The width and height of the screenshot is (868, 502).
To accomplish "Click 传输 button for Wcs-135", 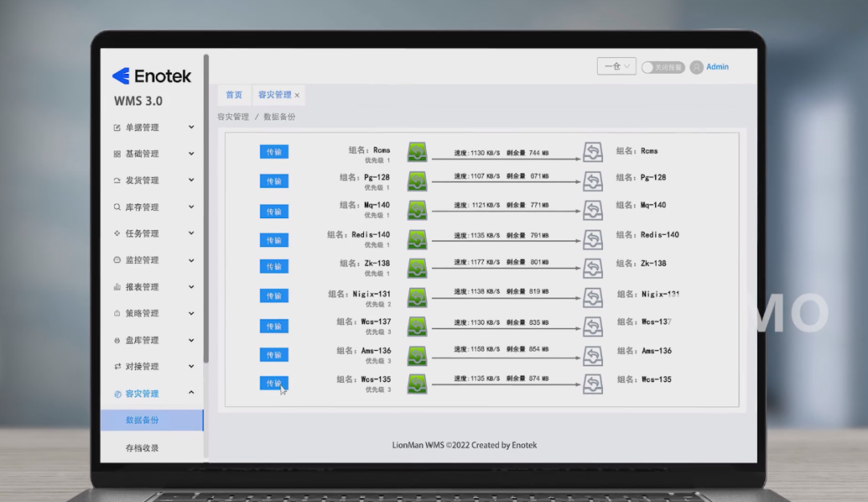I will pos(274,384).
